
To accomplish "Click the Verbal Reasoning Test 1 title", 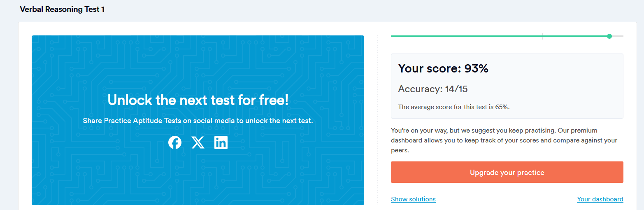I will point(62,9).
